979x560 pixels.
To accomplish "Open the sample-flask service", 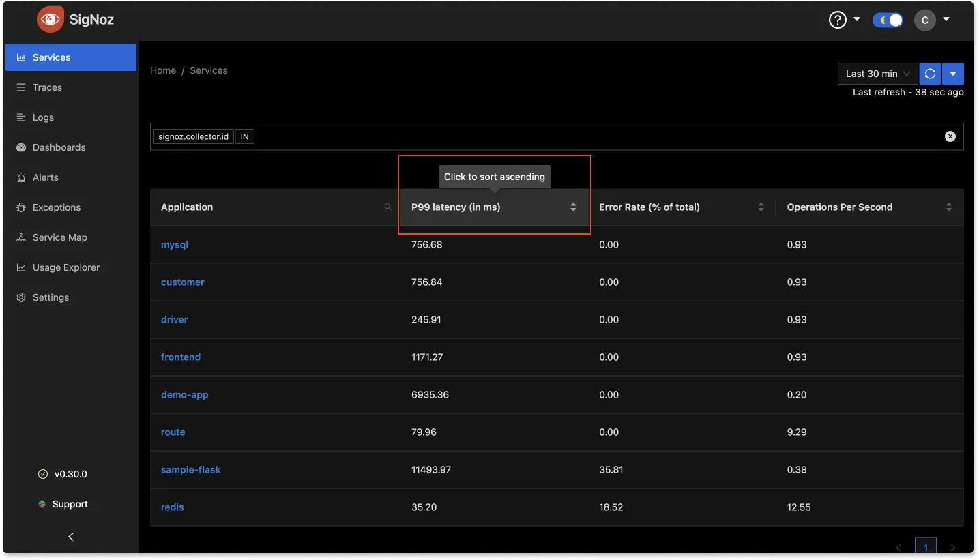I will 191,470.
